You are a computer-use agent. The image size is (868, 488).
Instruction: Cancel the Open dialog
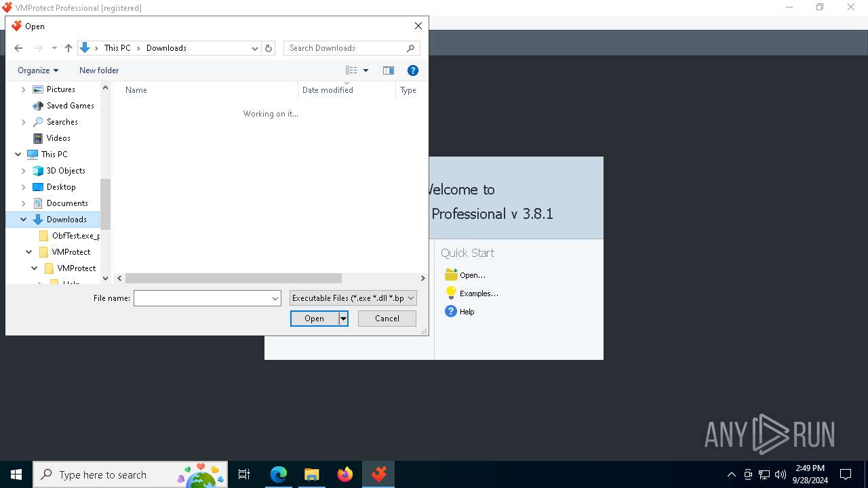[387, 319]
